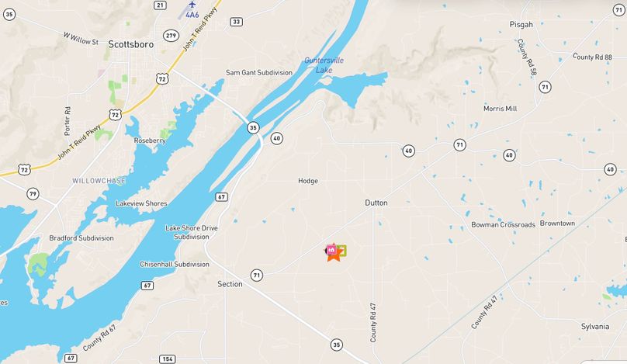
Task: Select the Pisgah town label
Action: 521,25
